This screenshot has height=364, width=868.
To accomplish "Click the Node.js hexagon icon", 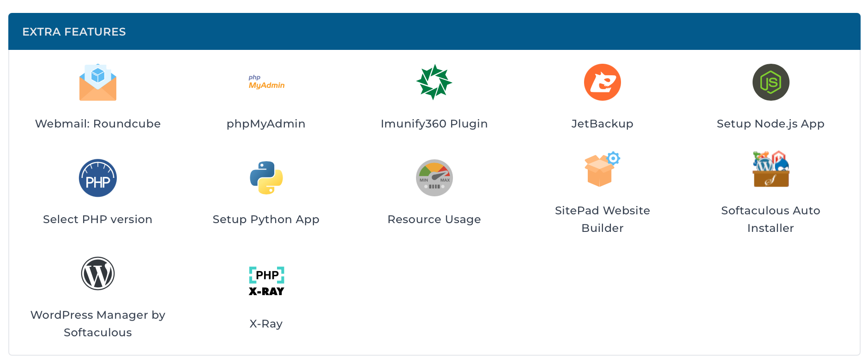I will (x=771, y=82).
